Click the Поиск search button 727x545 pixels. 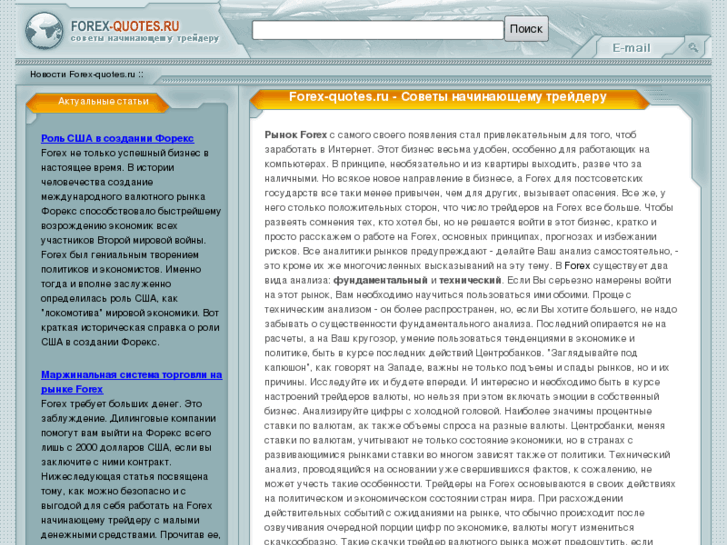point(526,29)
